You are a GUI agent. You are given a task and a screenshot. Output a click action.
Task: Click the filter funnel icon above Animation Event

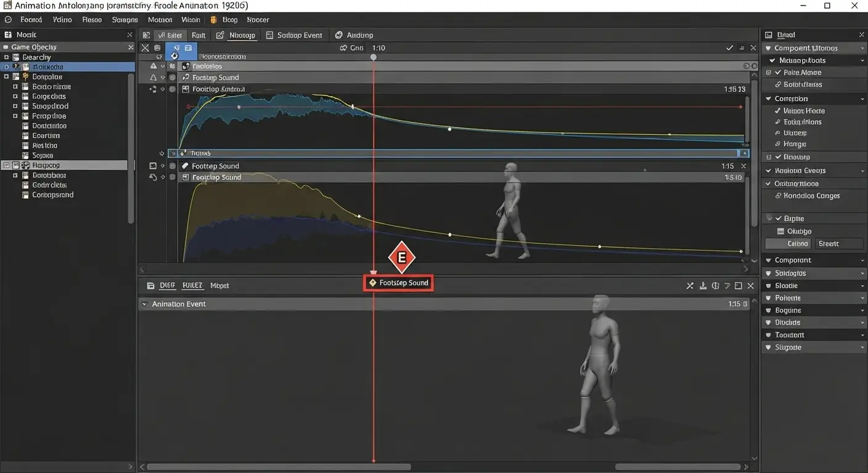pyautogui.click(x=727, y=285)
